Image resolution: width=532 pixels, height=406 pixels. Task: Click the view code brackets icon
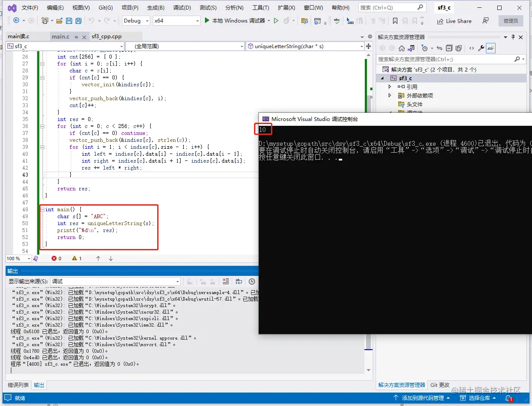click(x=471, y=48)
